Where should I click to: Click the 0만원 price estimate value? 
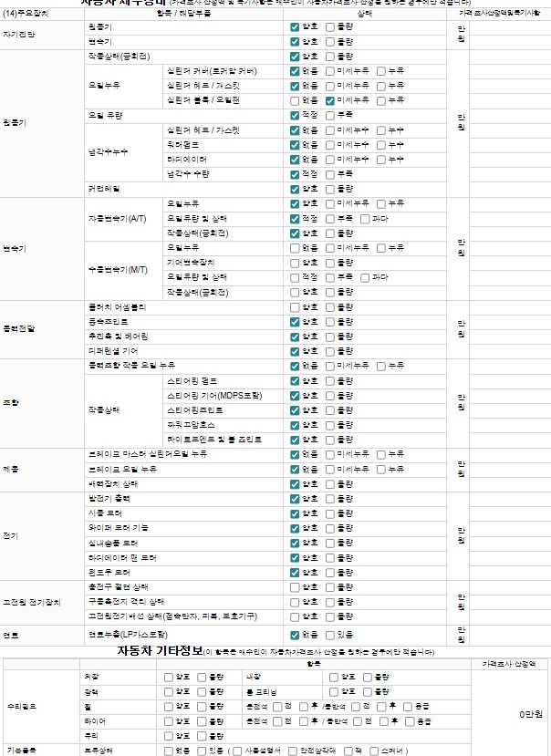tap(531, 715)
